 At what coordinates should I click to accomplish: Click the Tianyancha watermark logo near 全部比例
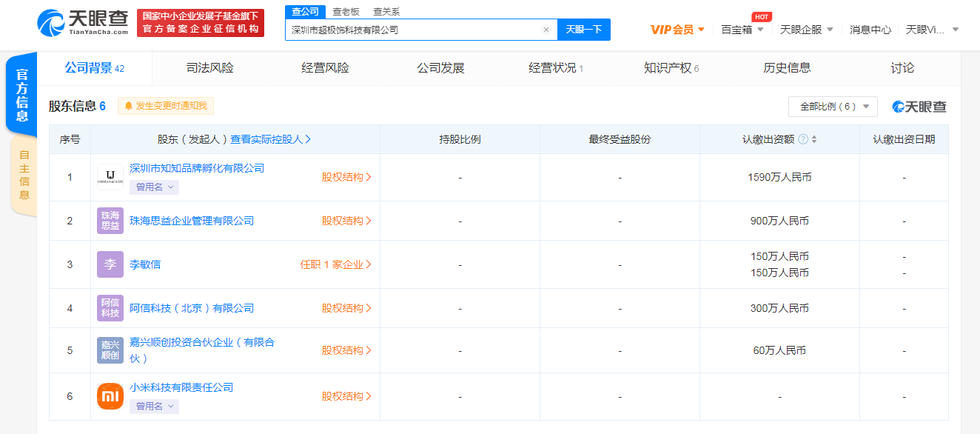coord(918,106)
